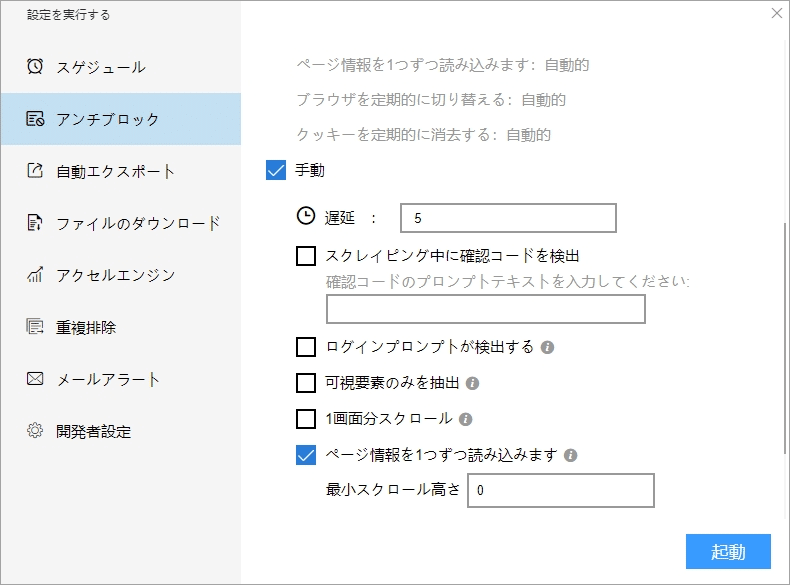790x585 pixels.
Task: Disable ページ情報を1つずつ読み込みます checkbox
Action: pyautogui.click(x=307, y=456)
